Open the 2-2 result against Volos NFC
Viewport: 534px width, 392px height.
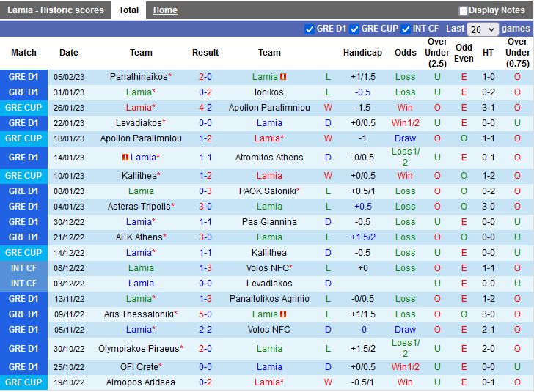tap(205, 330)
